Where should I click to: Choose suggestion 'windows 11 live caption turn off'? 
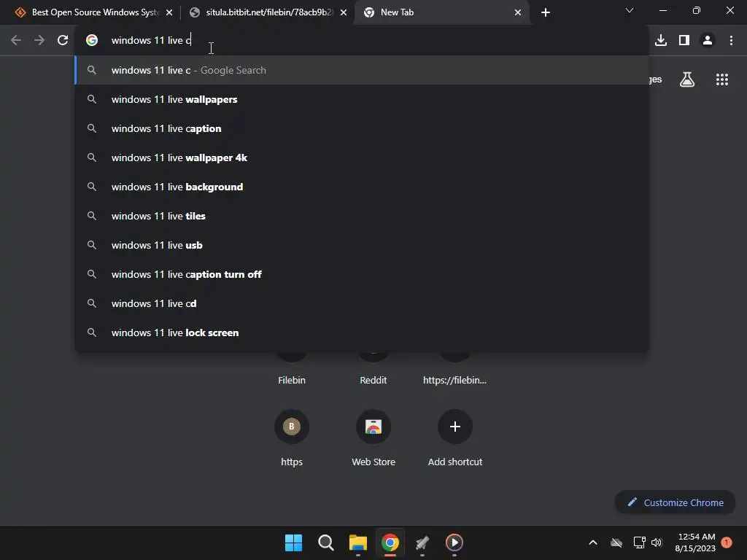click(x=362, y=274)
